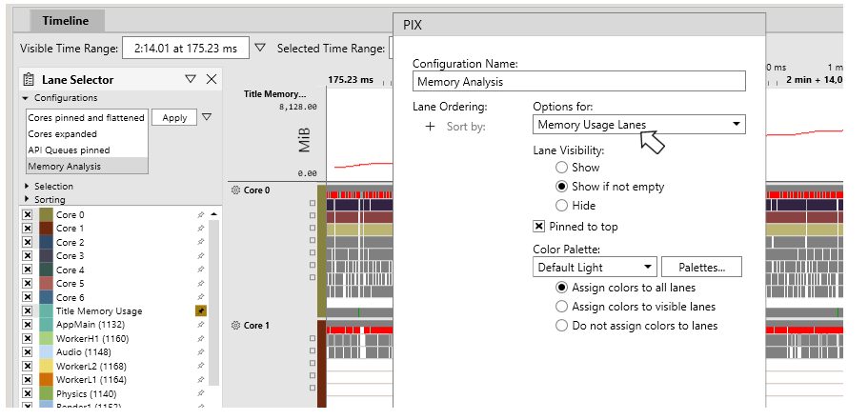The height and width of the screenshot is (420, 868).
Task: Collapse the Configurations section
Action: tap(25, 98)
